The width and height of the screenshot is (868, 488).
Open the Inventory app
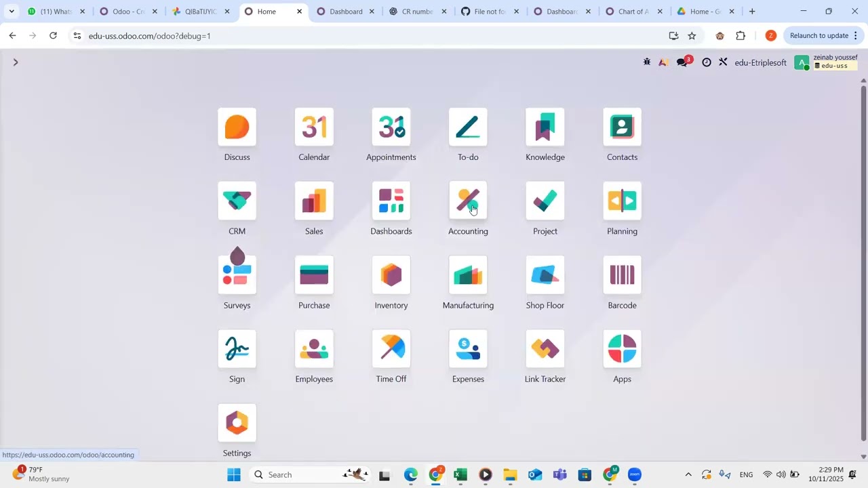point(391,275)
